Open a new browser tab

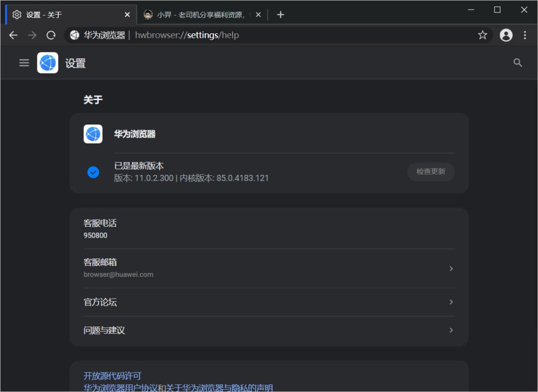(x=280, y=14)
